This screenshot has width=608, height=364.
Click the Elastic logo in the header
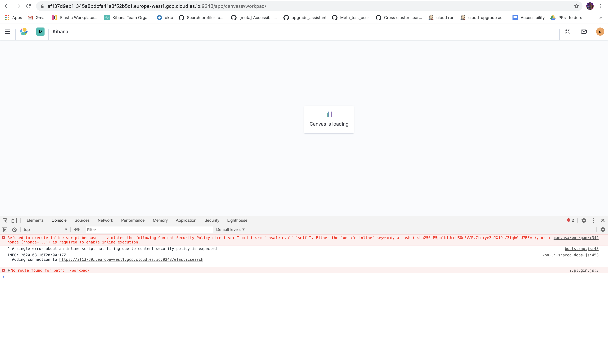point(24,32)
